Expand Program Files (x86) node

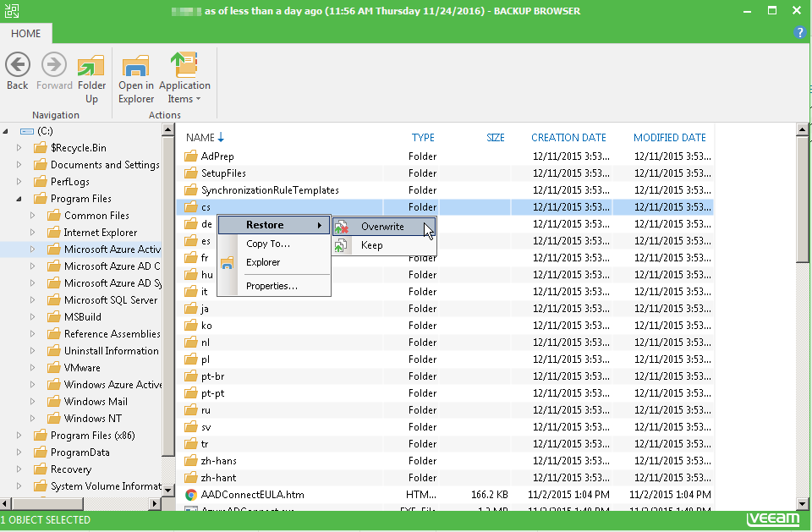pyautogui.click(x=19, y=435)
